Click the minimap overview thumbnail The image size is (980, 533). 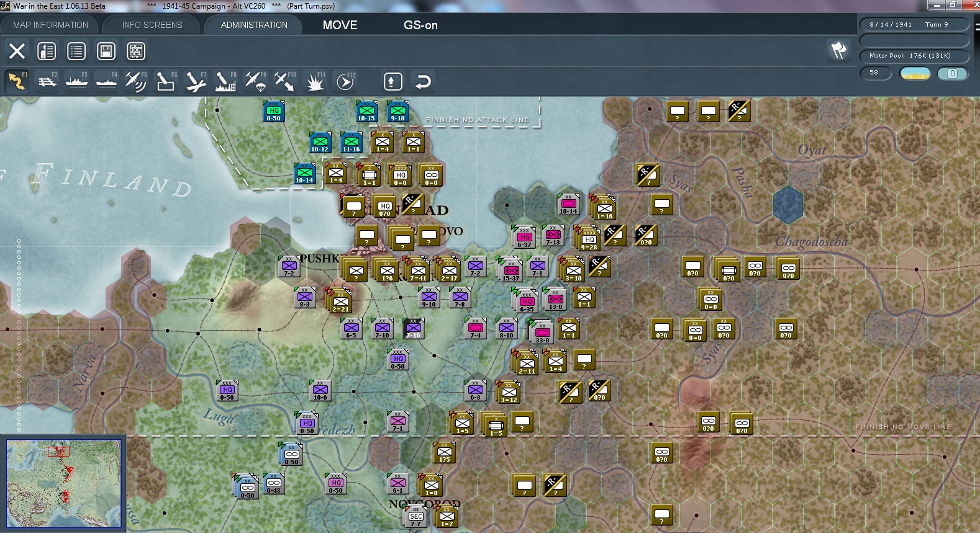point(63,483)
